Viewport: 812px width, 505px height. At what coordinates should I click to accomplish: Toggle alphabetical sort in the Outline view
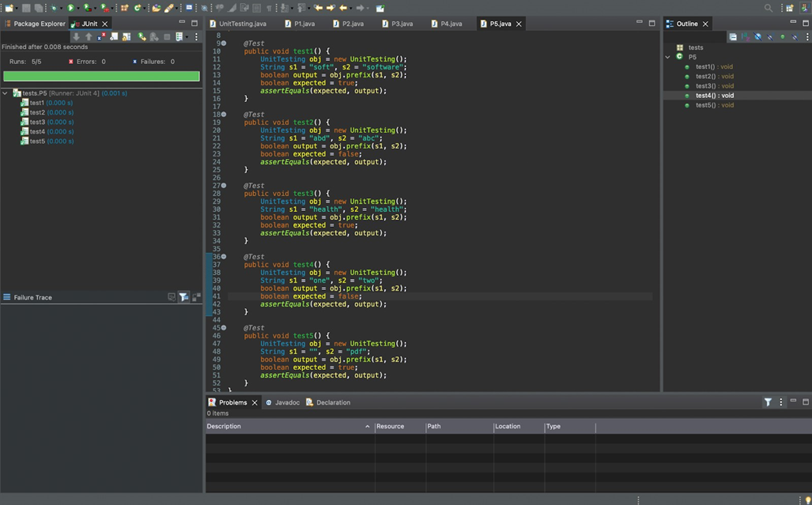click(746, 36)
